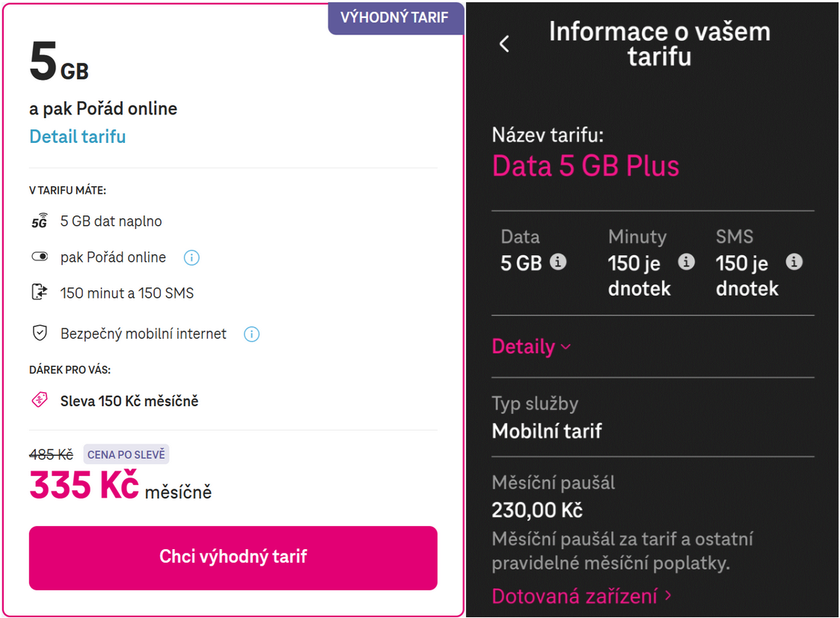Click the 5G signal icon

[x=40, y=221]
